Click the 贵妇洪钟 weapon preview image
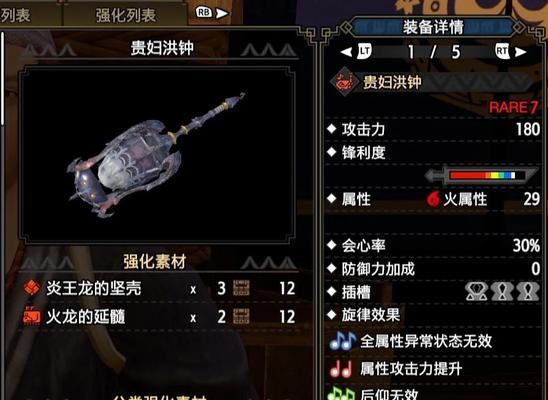Screen dimensions: 548x400 click(x=157, y=154)
